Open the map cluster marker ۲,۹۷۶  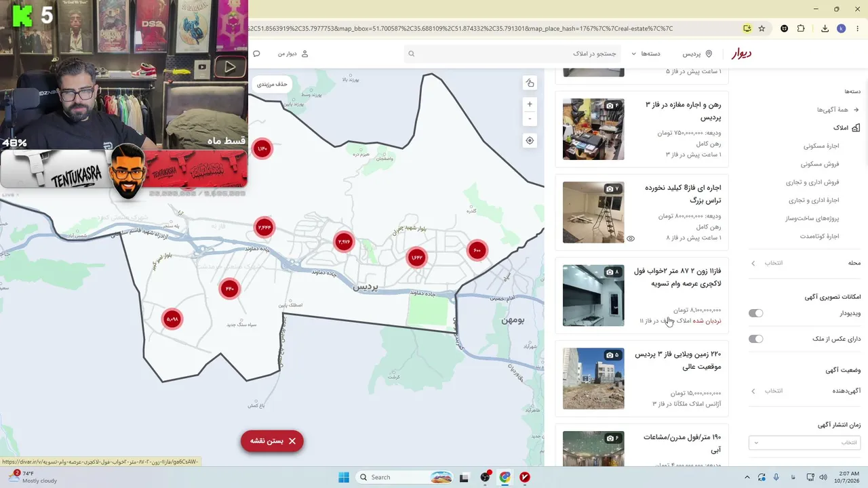coord(344,241)
